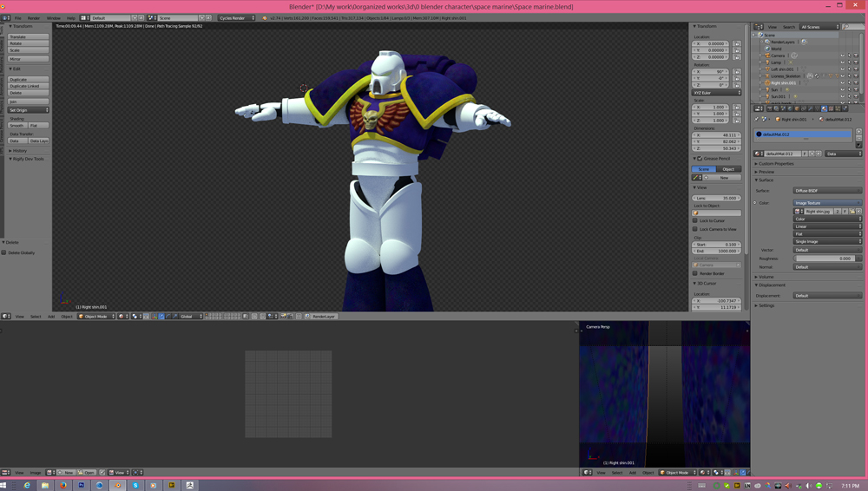Adjust the Roughness slider
This screenshot has height=491, width=868.
pos(827,258)
